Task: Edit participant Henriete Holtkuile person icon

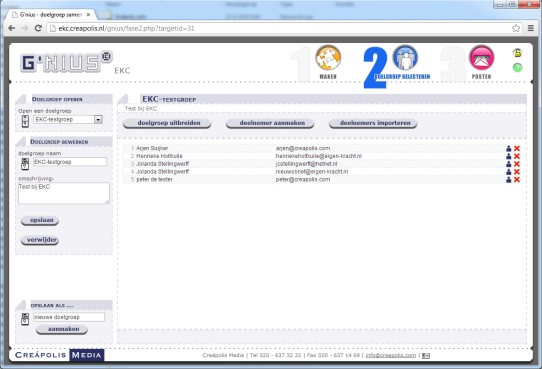Action: tap(508, 156)
